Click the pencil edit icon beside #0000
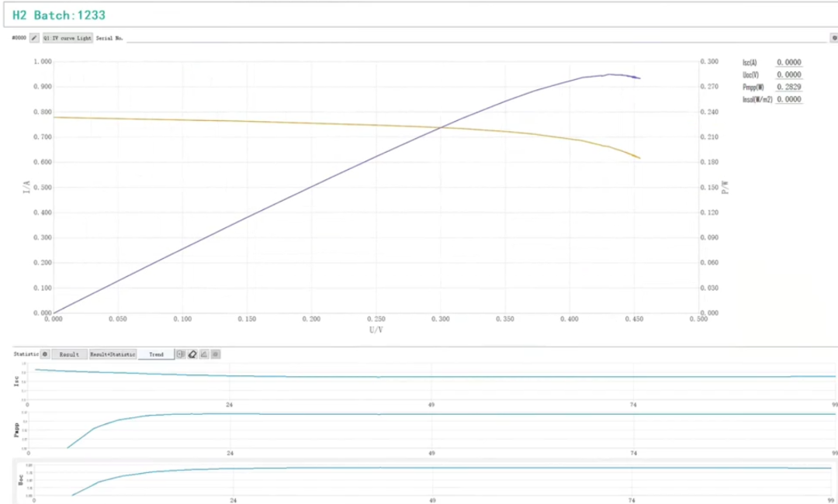Viewport: 838px width, 504px height. click(x=34, y=37)
